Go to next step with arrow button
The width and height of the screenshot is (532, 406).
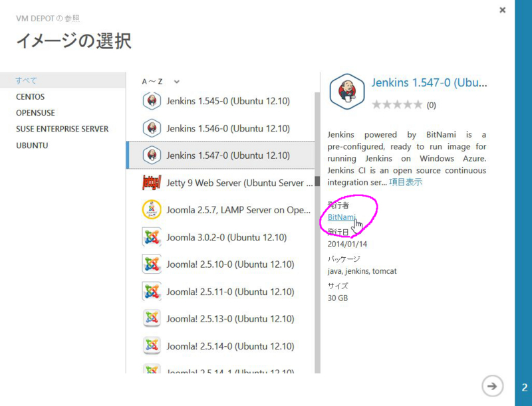492,386
